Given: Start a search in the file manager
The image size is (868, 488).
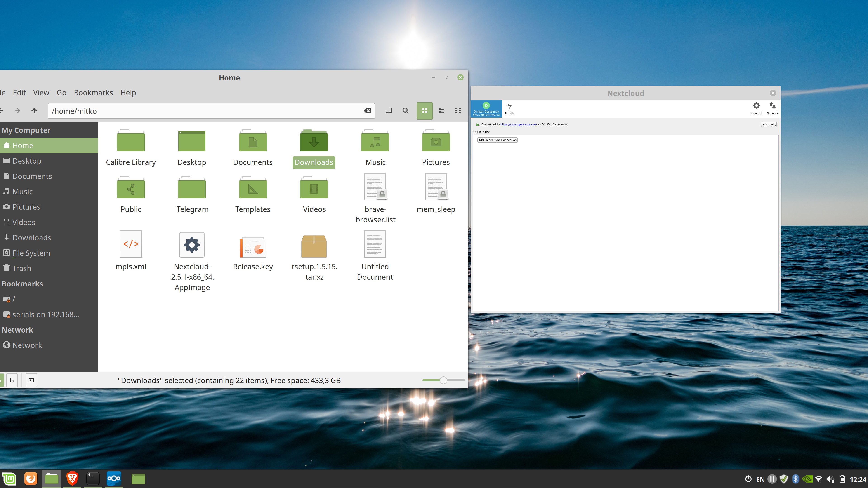Looking at the screenshot, I should pyautogui.click(x=405, y=111).
